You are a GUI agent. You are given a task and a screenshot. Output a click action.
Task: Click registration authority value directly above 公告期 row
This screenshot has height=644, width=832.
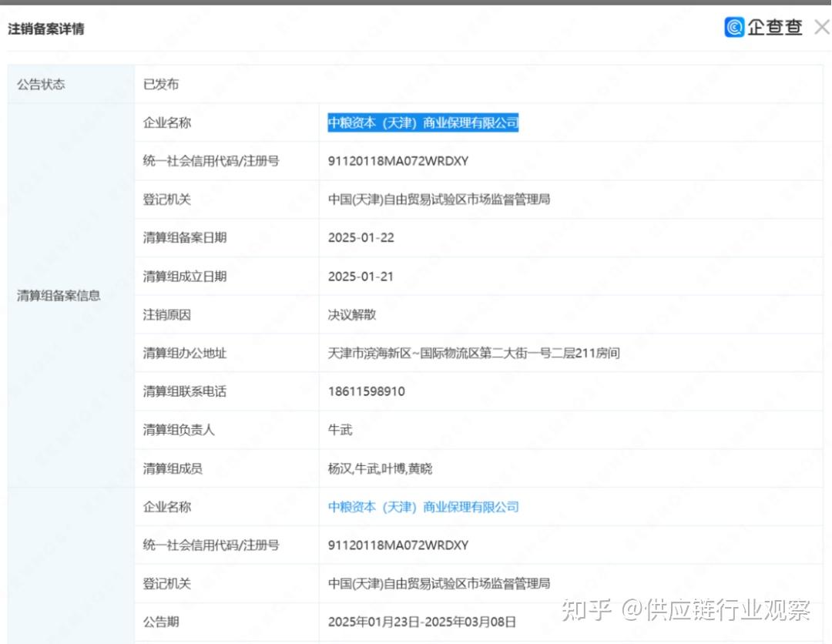pyautogui.click(x=439, y=583)
